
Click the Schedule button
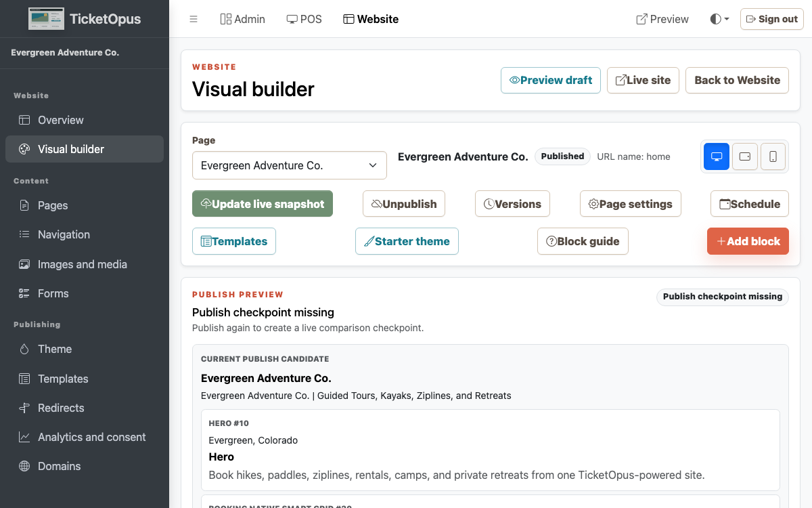pos(750,204)
